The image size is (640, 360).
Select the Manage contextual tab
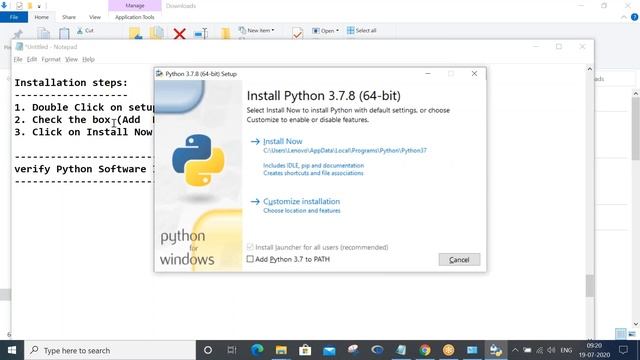tap(135, 6)
